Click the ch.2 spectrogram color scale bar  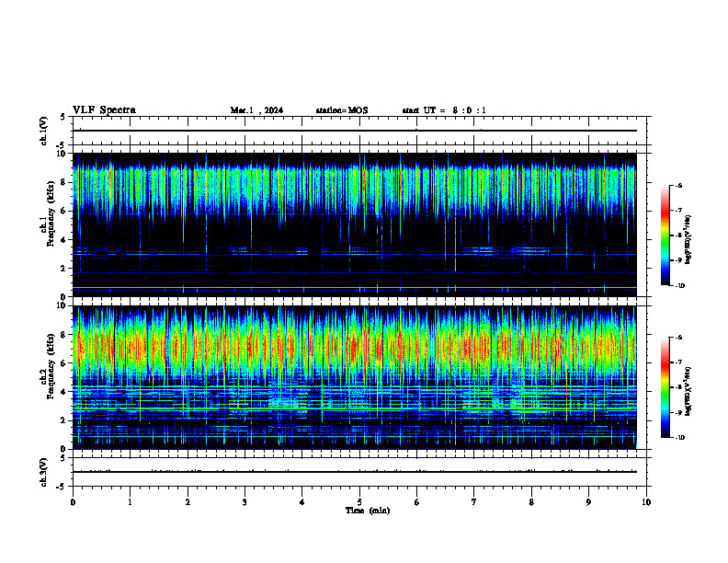[x=665, y=387]
